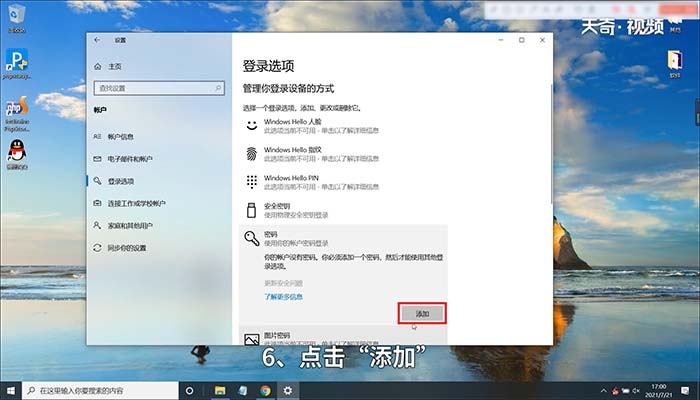
Task: Open the notebook app icon on taskbar
Action: pyautogui.click(x=243, y=391)
